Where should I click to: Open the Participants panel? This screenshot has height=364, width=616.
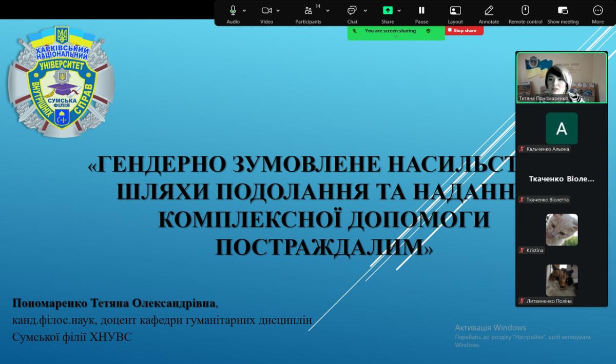pyautogui.click(x=308, y=11)
